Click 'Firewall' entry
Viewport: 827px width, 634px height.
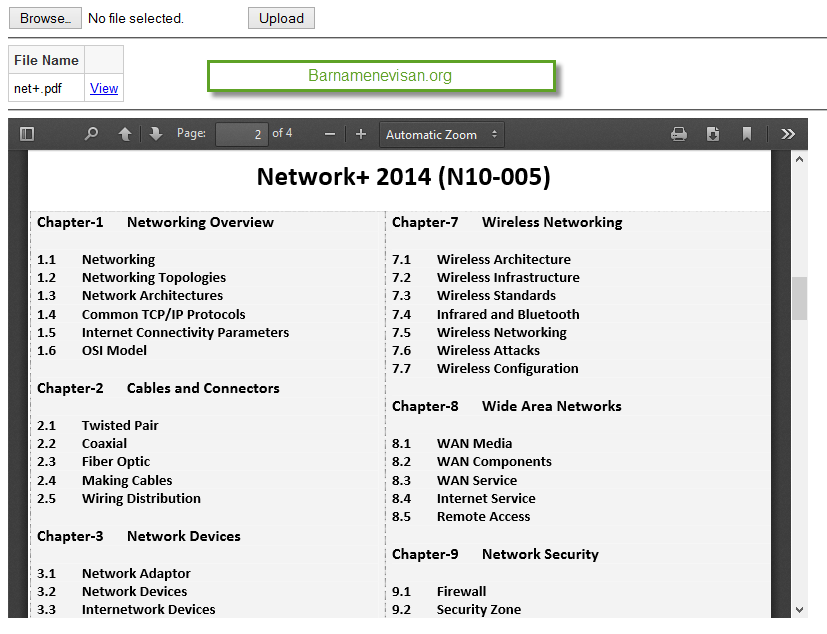tap(461, 591)
